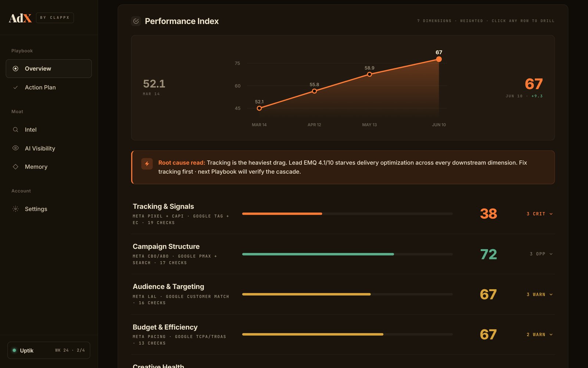Click the green Uptik status dot
The width and height of the screenshot is (588, 368).
pos(14,350)
